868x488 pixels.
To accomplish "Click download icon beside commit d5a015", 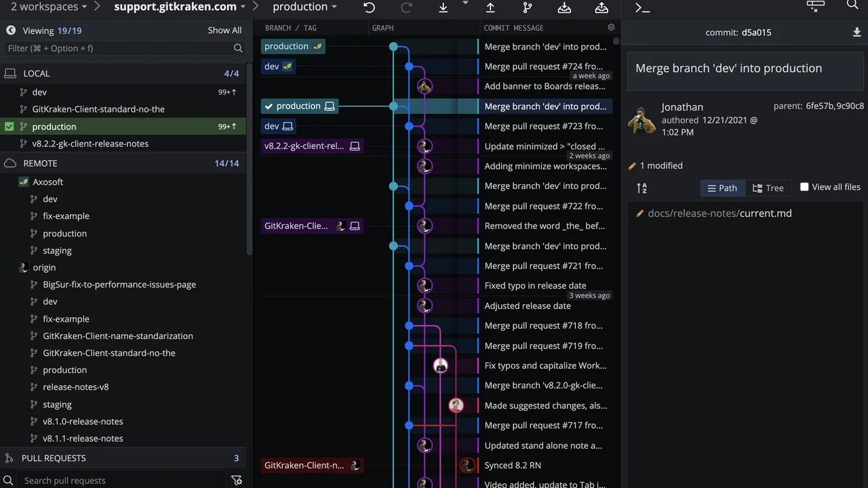I will (x=856, y=33).
